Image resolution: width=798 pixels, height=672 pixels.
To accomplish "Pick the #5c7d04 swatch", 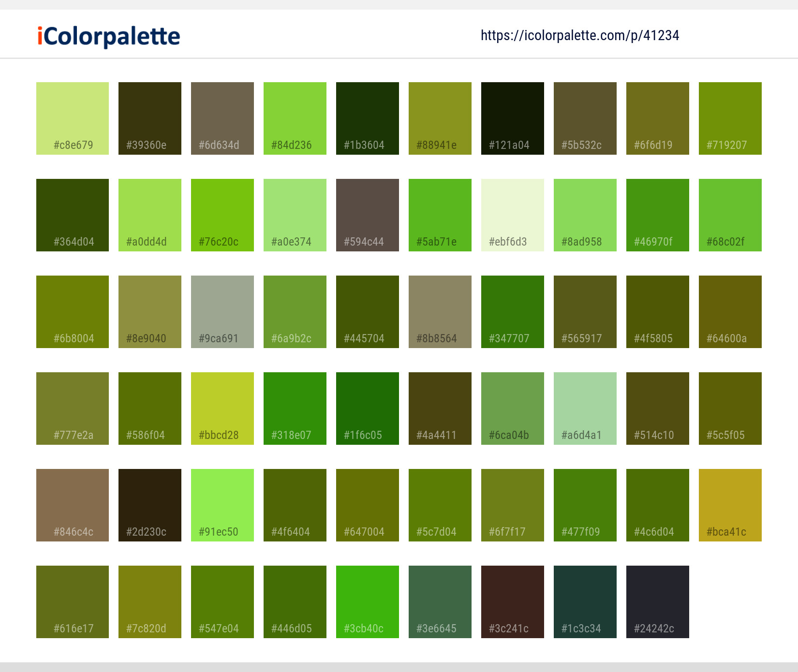I will click(440, 505).
